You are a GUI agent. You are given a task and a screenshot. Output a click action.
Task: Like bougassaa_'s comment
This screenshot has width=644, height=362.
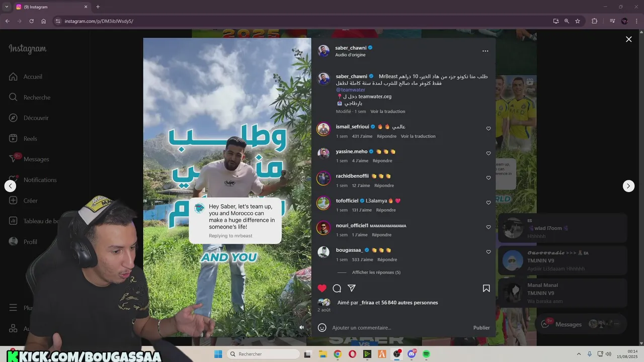(488, 252)
